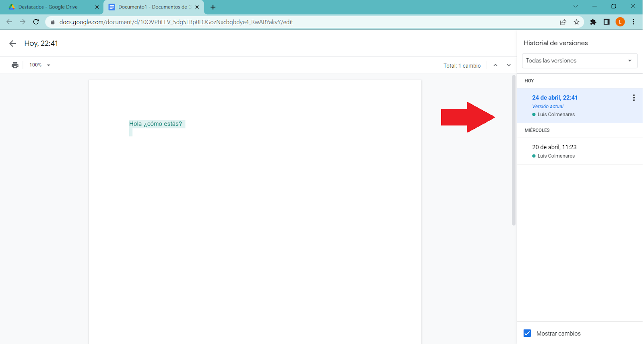Minimize the Chrome window
Screen dimensions: 644x344
[594, 6]
